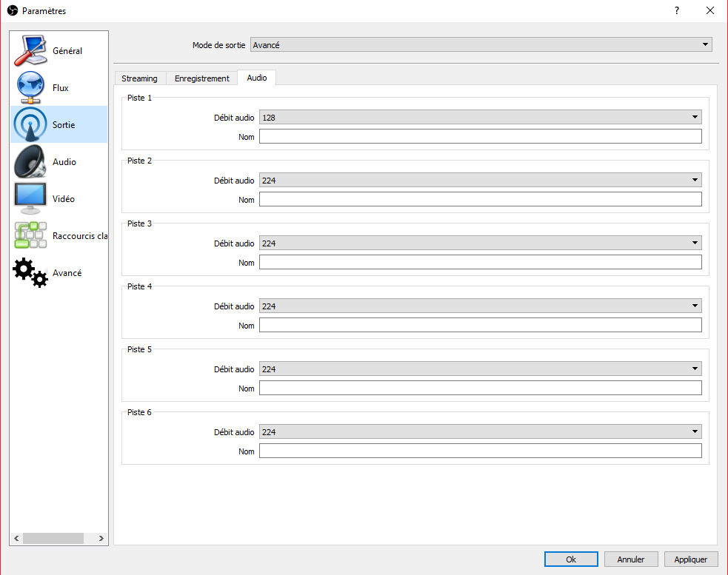728x575 pixels.
Task: Open Raccourcis clavier keyboard icon
Action: (x=30, y=235)
